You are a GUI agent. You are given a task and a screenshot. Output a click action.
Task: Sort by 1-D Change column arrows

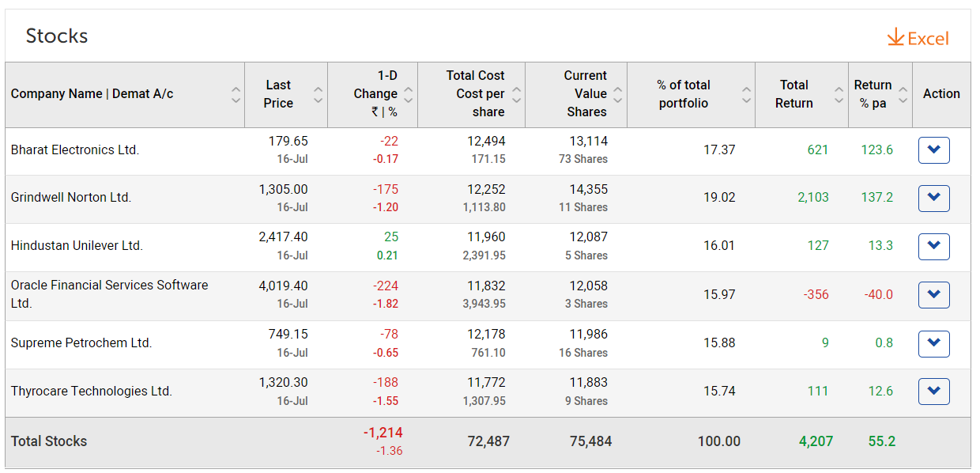pos(409,95)
